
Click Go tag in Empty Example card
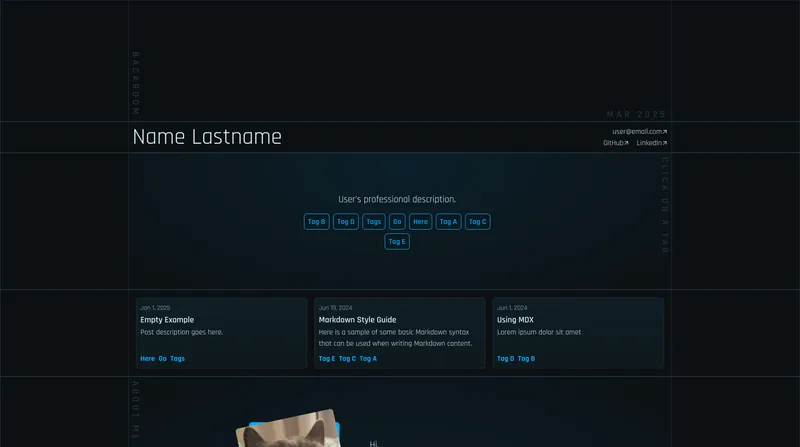tap(162, 358)
